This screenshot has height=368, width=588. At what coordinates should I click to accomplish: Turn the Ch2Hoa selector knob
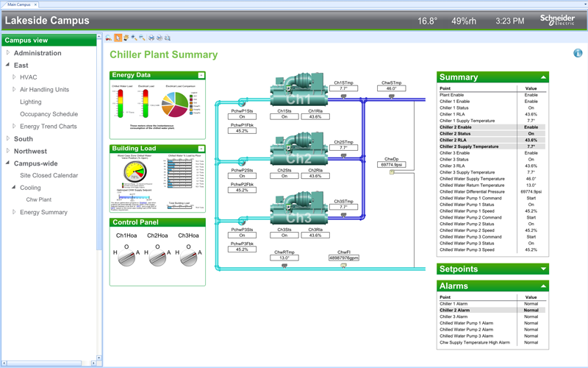point(158,257)
